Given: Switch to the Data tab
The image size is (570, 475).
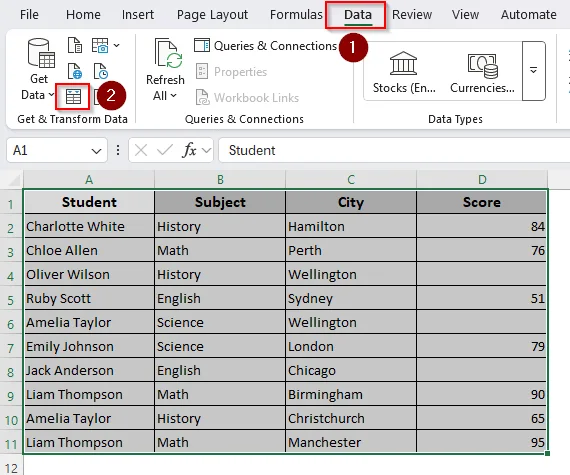Looking at the screenshot, I should click(358, 15).
